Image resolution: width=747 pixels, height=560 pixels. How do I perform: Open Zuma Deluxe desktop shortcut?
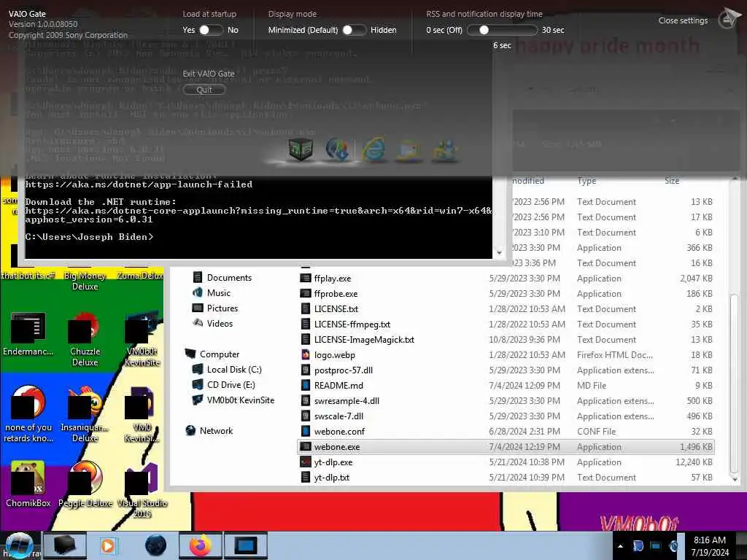[140, 276]
